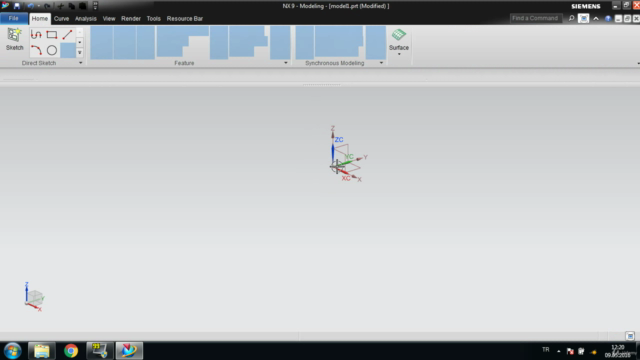
Task: Toggle the full screen mode icon
Action: tap(584, 18)
